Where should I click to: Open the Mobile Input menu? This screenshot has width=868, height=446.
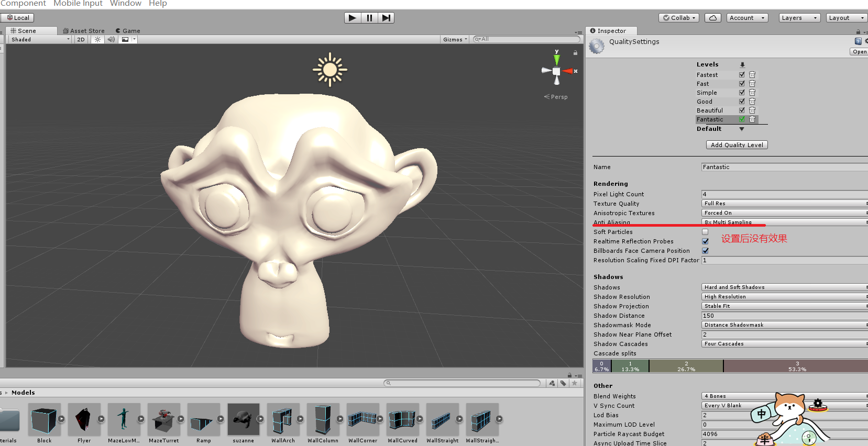tap(78, 4)
